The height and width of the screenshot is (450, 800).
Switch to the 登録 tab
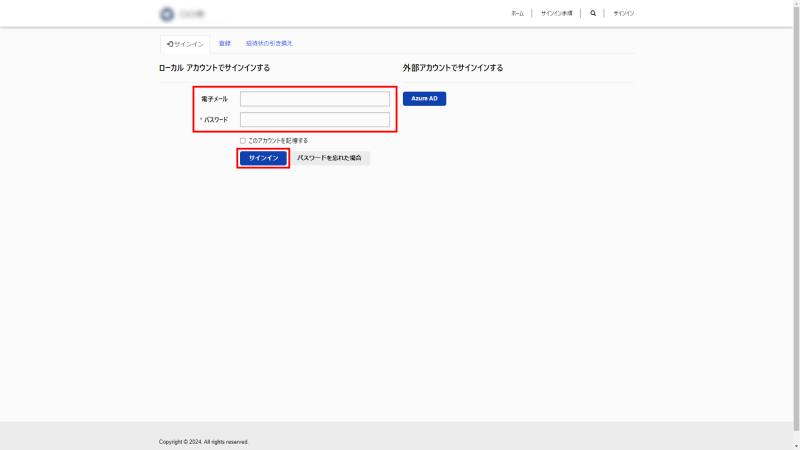pos(225,44)
